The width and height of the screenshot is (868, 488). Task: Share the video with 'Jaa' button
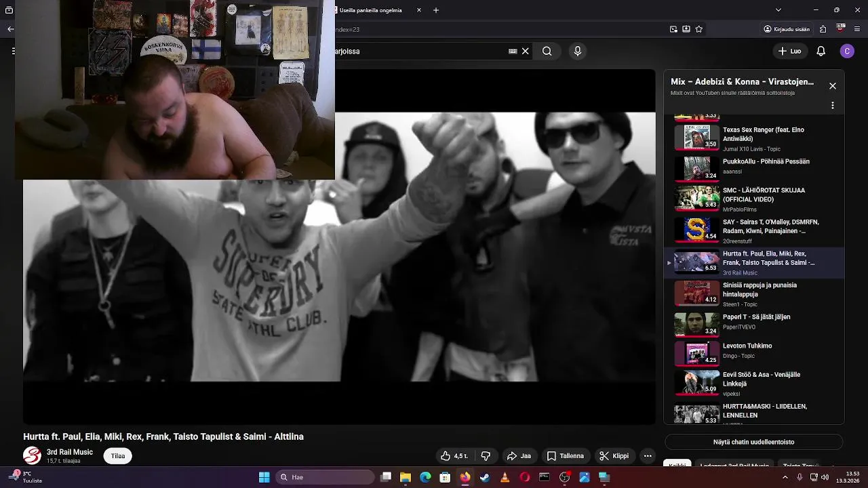point(519,456)
